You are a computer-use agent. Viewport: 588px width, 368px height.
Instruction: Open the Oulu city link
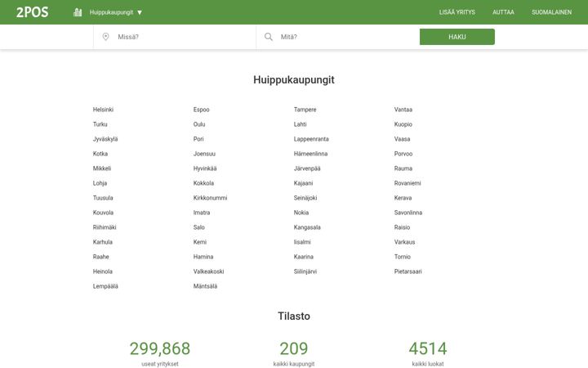pos(199,124)
